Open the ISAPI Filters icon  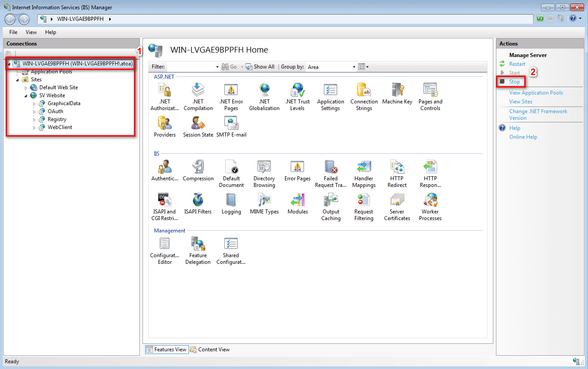point(198,201)
